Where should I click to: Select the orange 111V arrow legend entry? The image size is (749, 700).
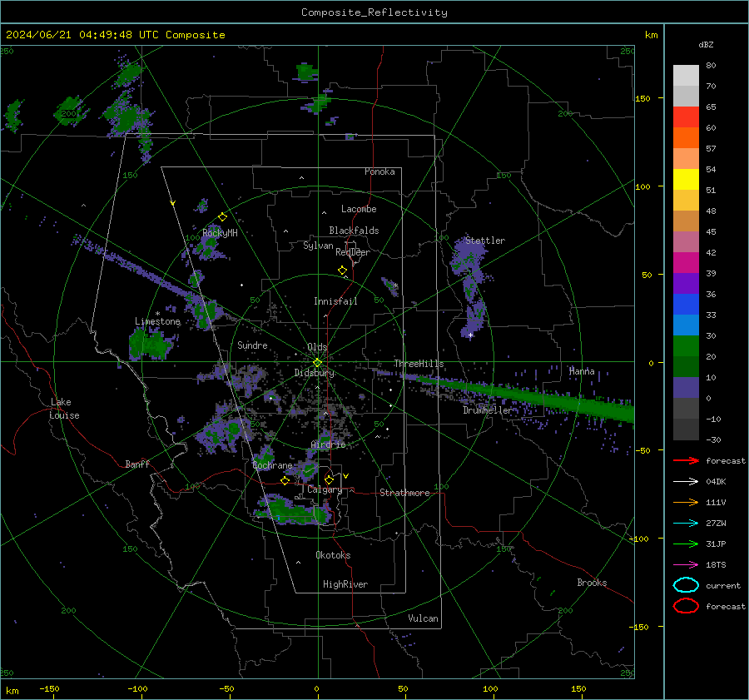[686, 502]
